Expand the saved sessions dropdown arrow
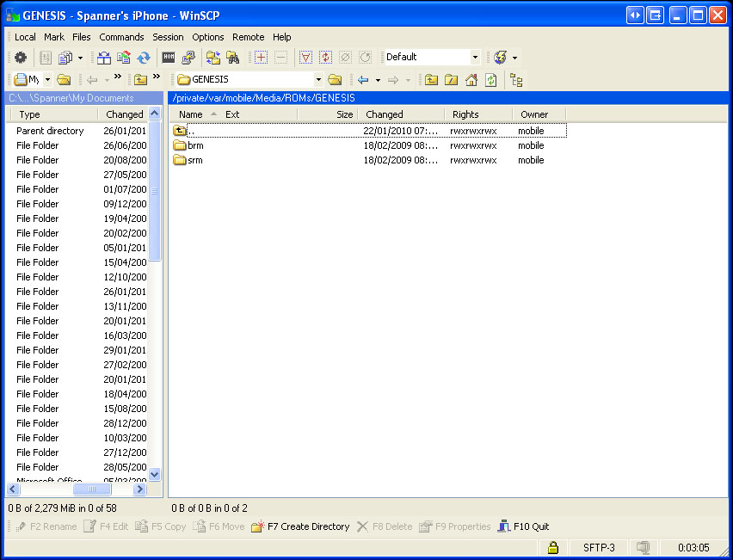This screenshot has width=733, height=560. click(x=514, y=58)
